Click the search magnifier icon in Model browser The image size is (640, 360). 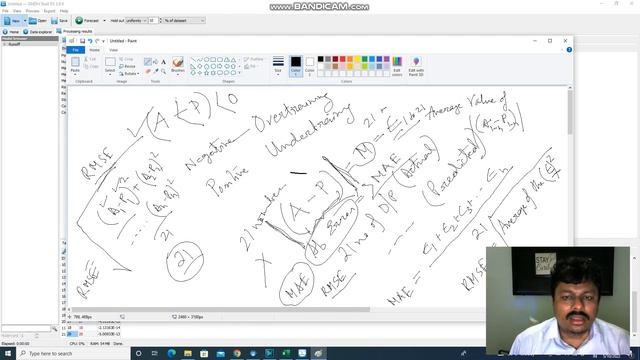(x=54, y=329)
